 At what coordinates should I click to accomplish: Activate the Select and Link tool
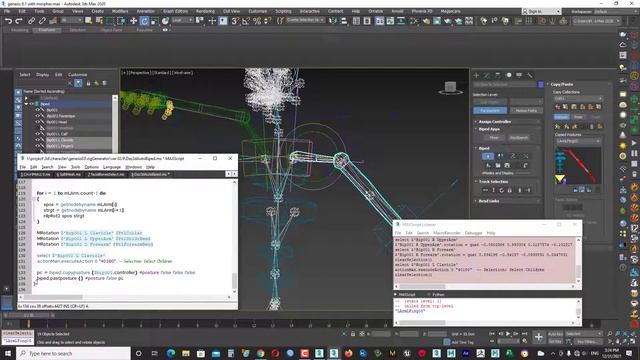tap(31, 21)
